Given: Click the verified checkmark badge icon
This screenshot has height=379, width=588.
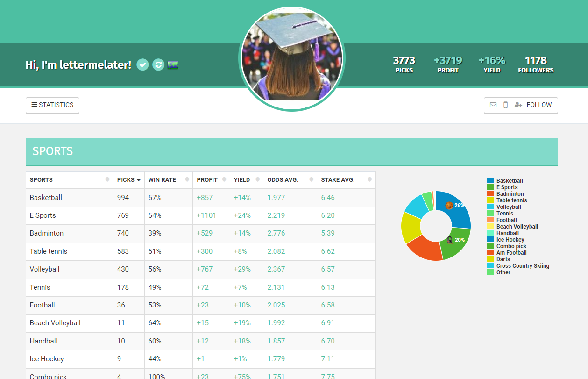Looking at the screenshot, I should (142, 65).
